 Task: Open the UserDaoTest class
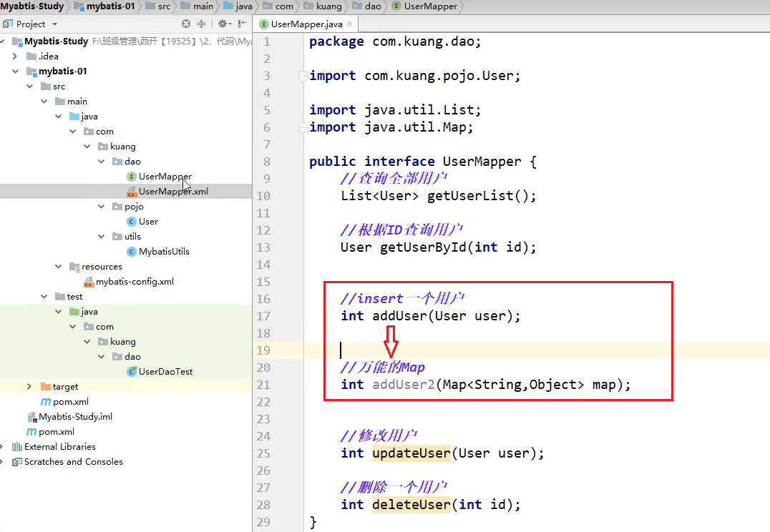165,372
